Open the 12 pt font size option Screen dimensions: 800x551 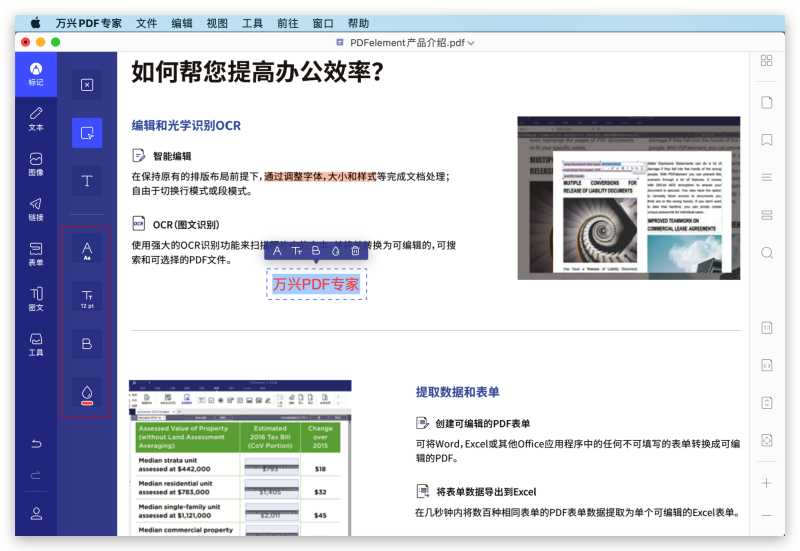coord(87,297)
